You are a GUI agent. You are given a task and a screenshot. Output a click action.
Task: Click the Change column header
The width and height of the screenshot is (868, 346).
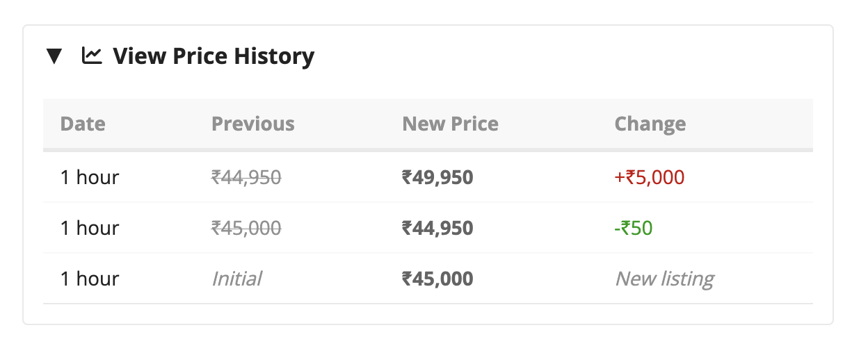coord(650,124)
